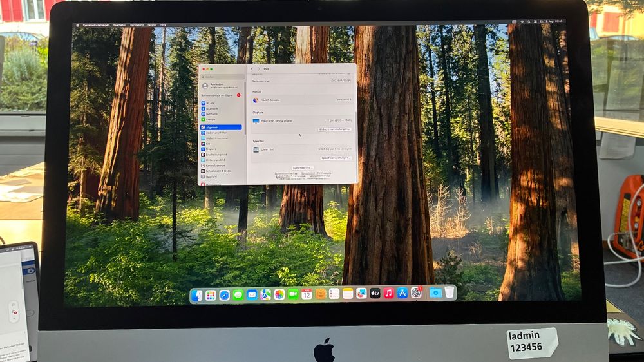This screenshot has height=362, width=644.
Task: Open Calendar showing 12 in Dock
Action: [307, 294]
